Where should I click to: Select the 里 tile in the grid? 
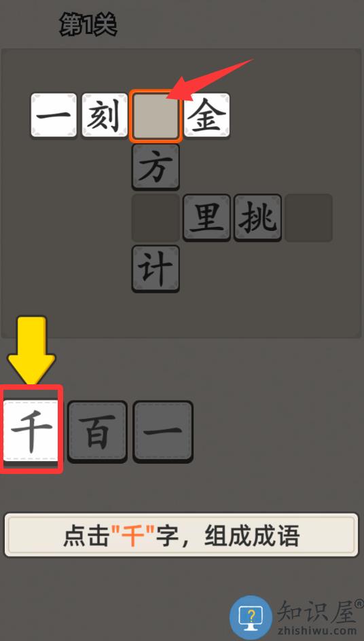pos(206,217)
